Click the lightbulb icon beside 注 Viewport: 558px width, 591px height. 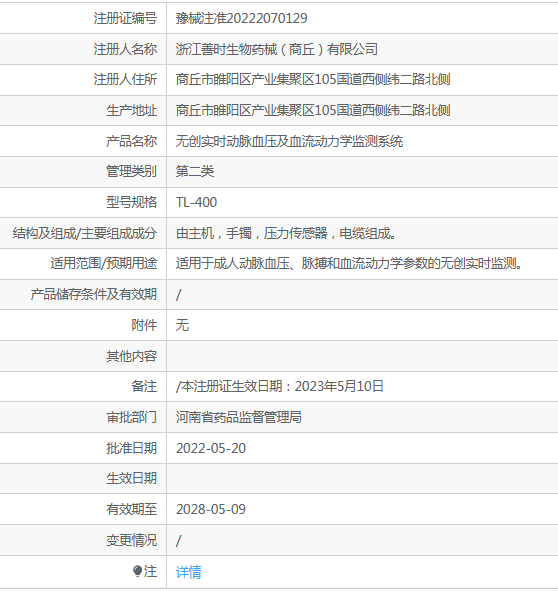138,571
